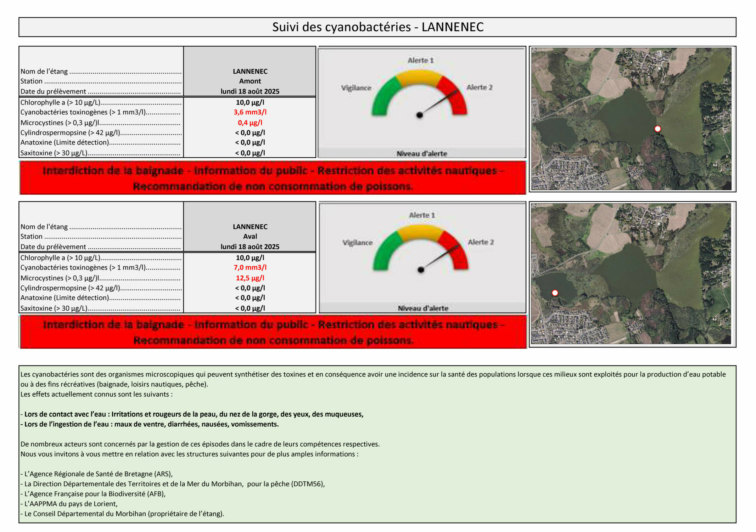Click the Aval station name cell

click(x=250, y=236)
